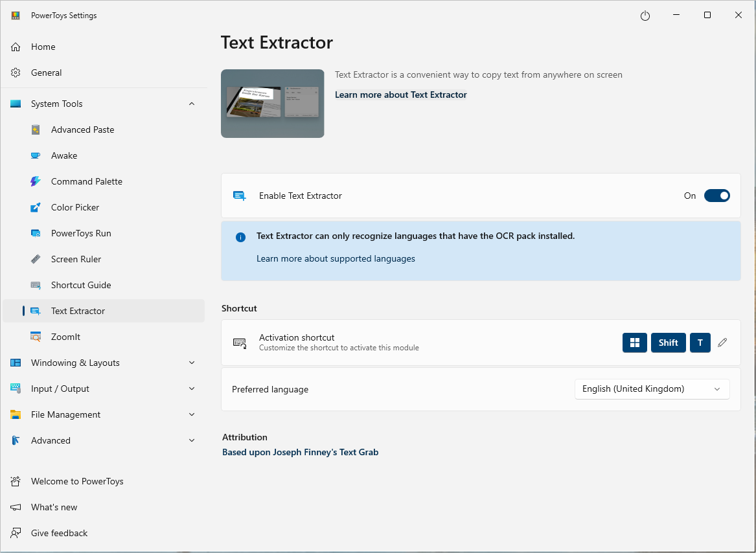The height and width of the screenshot is (553, 756).
Task: Click the power icon in title bar
Action: coord(645,16)
